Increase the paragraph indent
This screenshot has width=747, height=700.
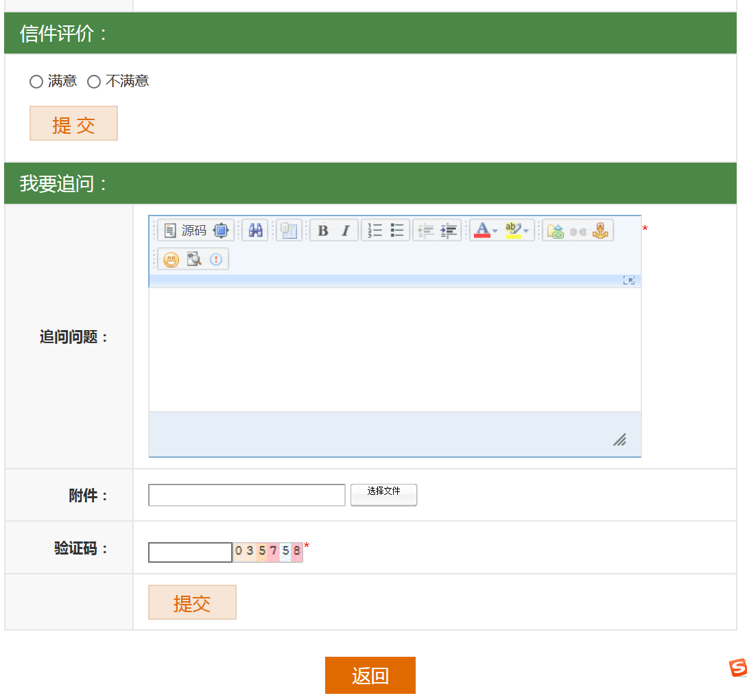tap(449, 231)
